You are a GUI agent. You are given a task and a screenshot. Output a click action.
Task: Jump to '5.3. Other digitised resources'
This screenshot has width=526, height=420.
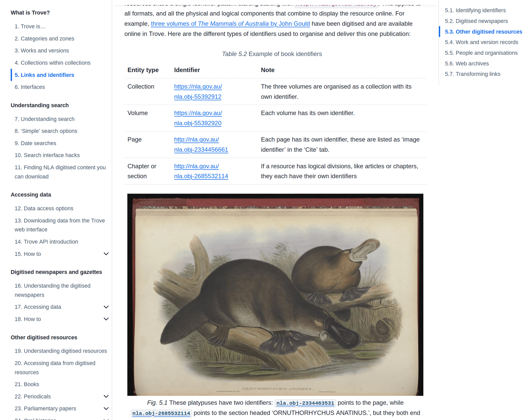pos(483,32)
